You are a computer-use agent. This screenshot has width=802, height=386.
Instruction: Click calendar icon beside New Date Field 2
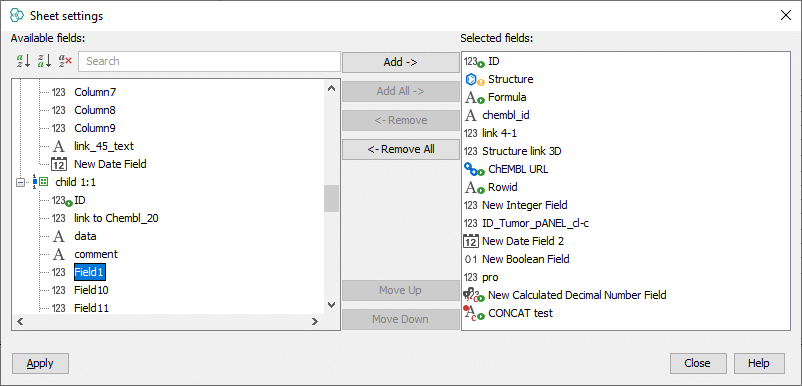471,241
